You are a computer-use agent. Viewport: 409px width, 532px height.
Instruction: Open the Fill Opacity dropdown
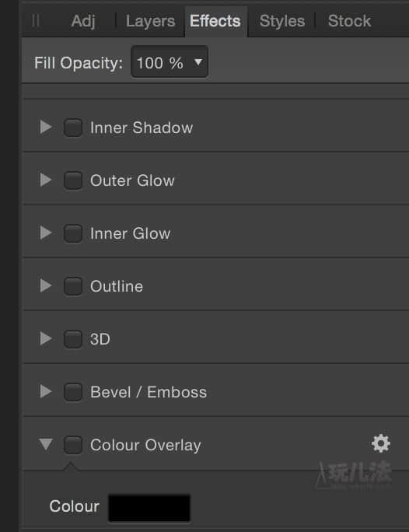click(170, 62)
